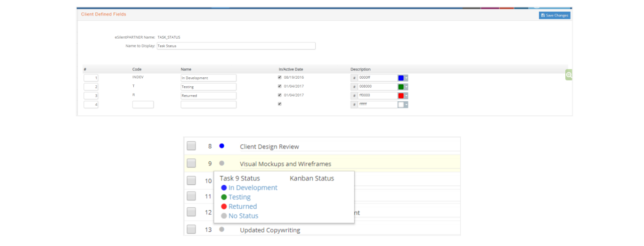Click the red dot beside Returned link
The width and height of the screenshot is (644, 246).
224,206
